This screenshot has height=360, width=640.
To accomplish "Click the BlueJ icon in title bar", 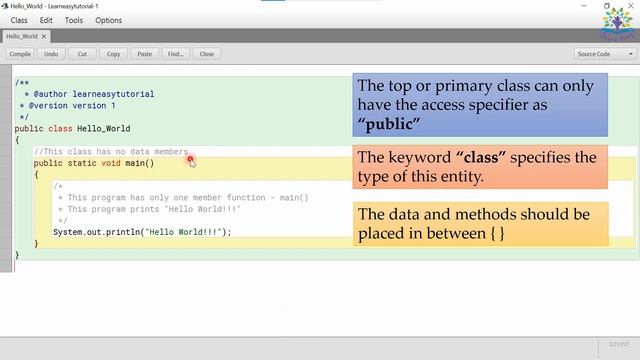I will (5, 6).
